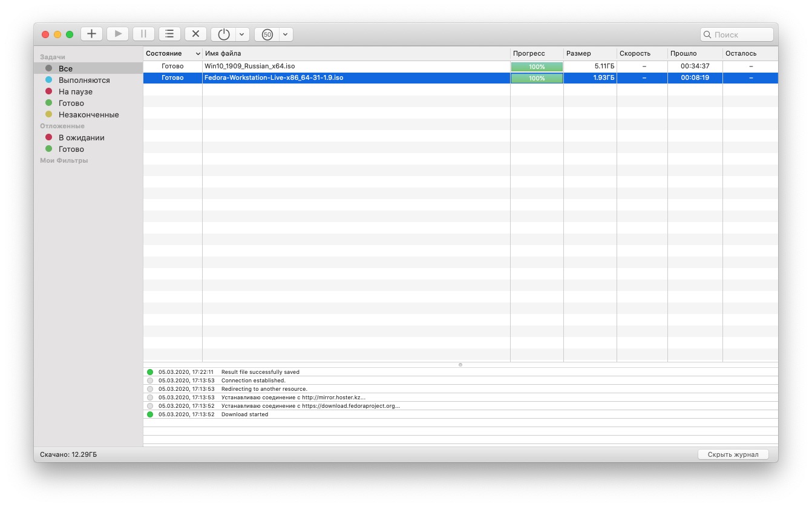The width and height of the screenshot is (812, 507).
Task: Click the pause download toolbar button
Action: pyautogui.click(x=143, y=34)
